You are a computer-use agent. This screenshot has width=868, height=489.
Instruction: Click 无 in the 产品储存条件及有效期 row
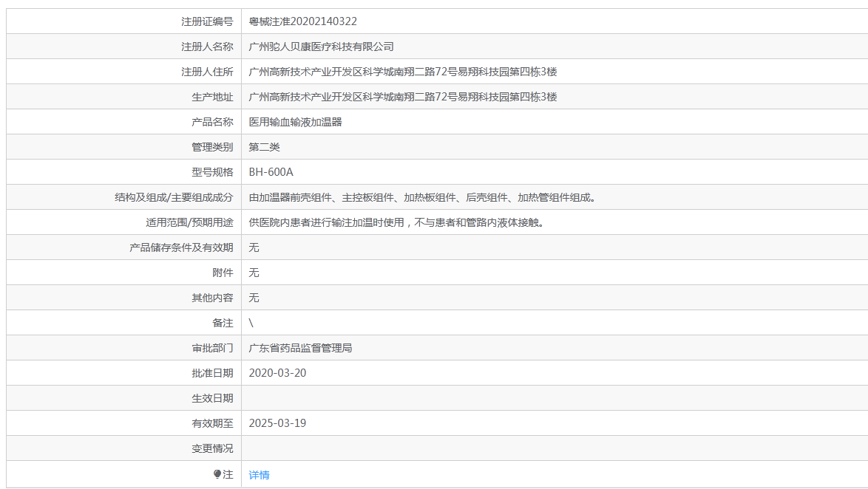[254, 247]
